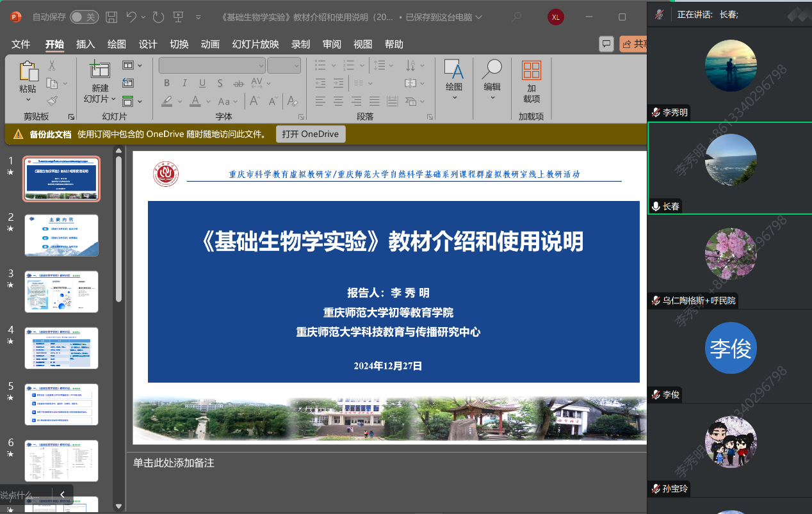Viewport: 812px width, 514px height.
Task: Open the 加载项 add-ins icon
Action: point(531,70)
